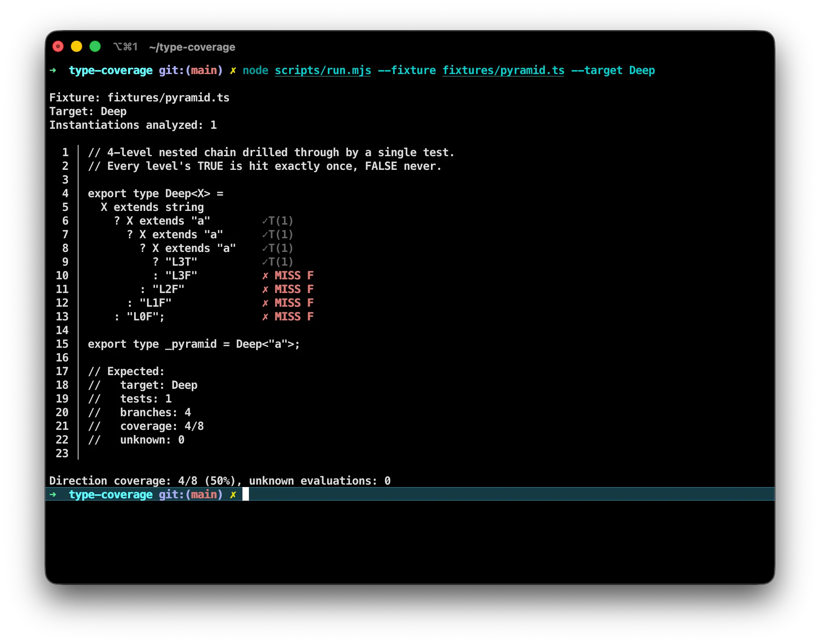Open the scripts/run.mjs underlined path
This screenshot has height=644, width=820.
pos(323,70)
